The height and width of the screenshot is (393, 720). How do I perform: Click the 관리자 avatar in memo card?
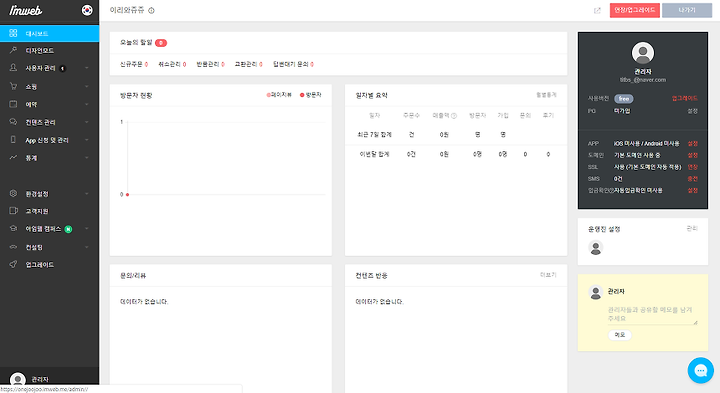click(x=596, y=292)
